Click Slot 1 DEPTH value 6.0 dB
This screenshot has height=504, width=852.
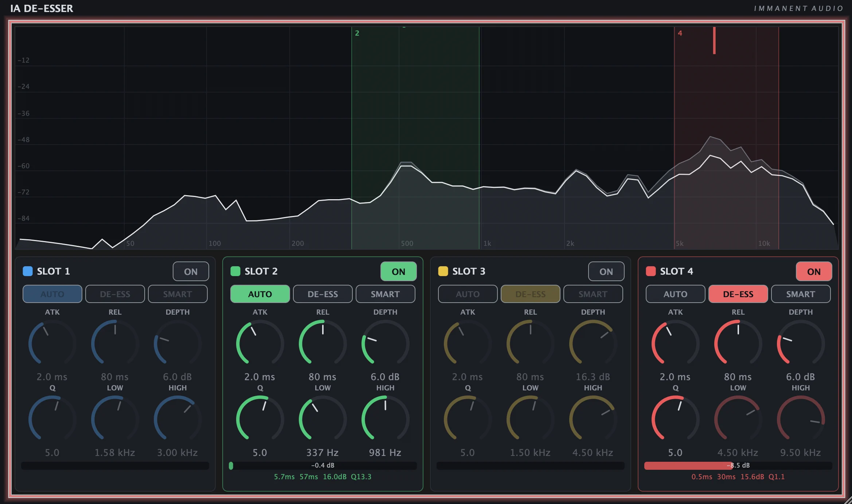click(x=177, y=377)
